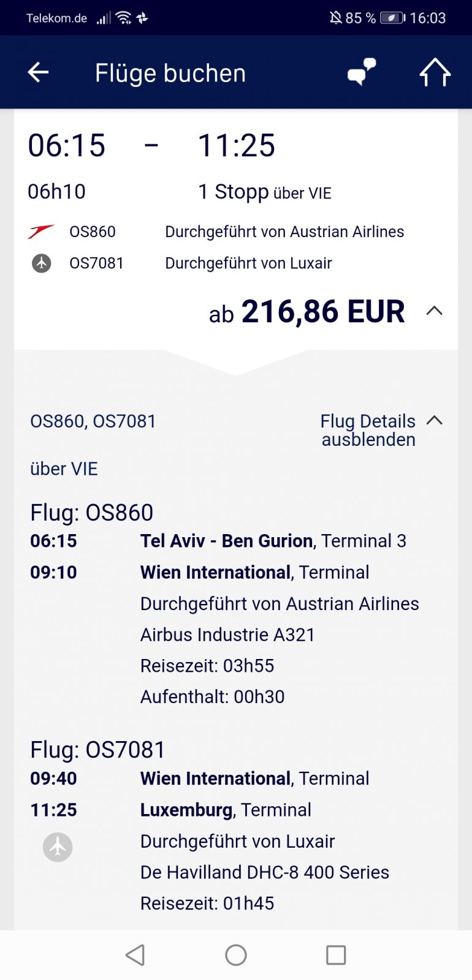The image size is (472, 980).
Task: Tap the airplane icon beside OS7081
Action: coord(41,263)
